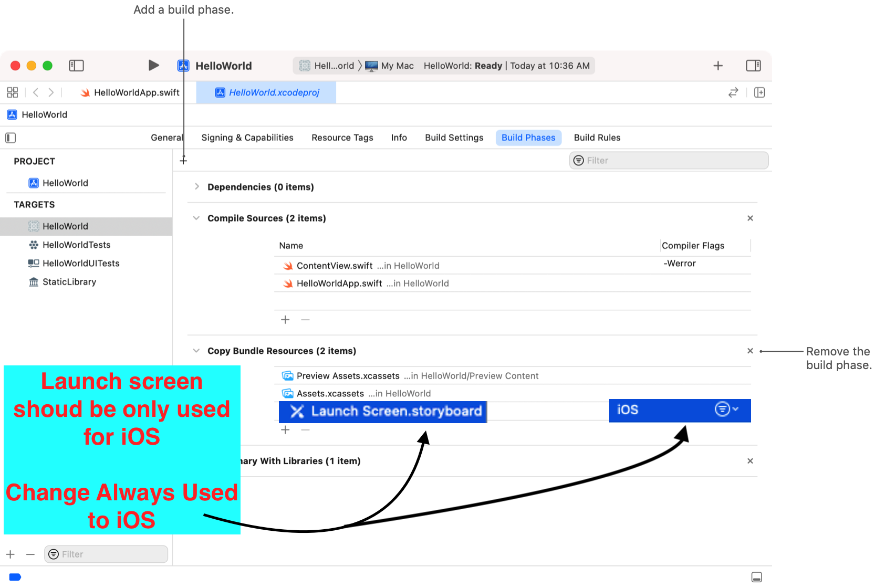Open the Hell...orld scheme selector
The height and width of the screenshot is (588, 875).
point(328,66)
